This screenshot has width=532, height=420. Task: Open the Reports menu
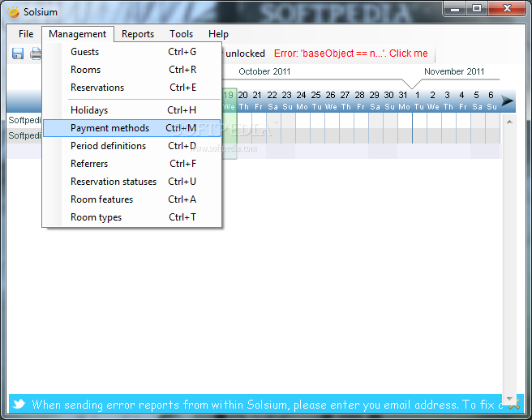[138, 34]
